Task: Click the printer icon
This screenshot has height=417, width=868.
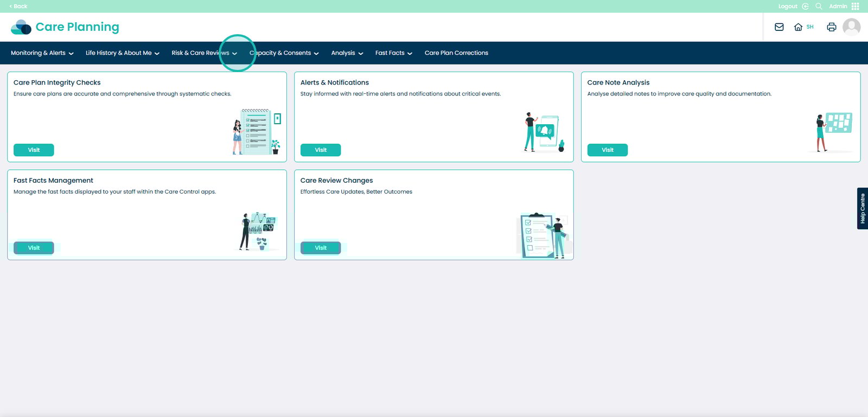Action: (x=831, y=27)
